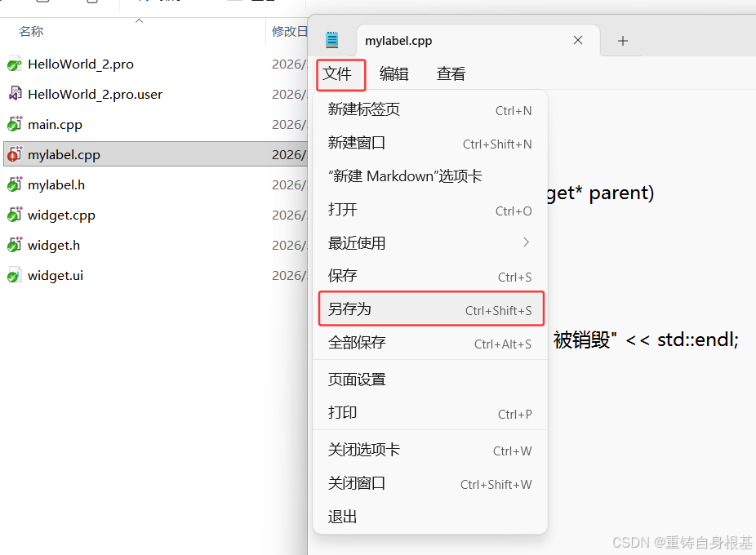Click the main.cpp source file icon
This screenshot has width=756, height=555.
tap(15, 124)
